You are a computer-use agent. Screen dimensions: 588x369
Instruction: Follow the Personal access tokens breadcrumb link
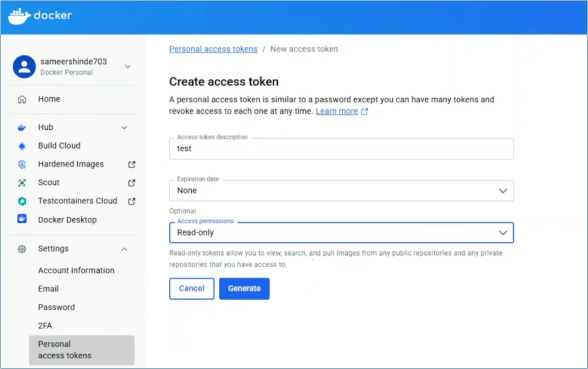213,49
